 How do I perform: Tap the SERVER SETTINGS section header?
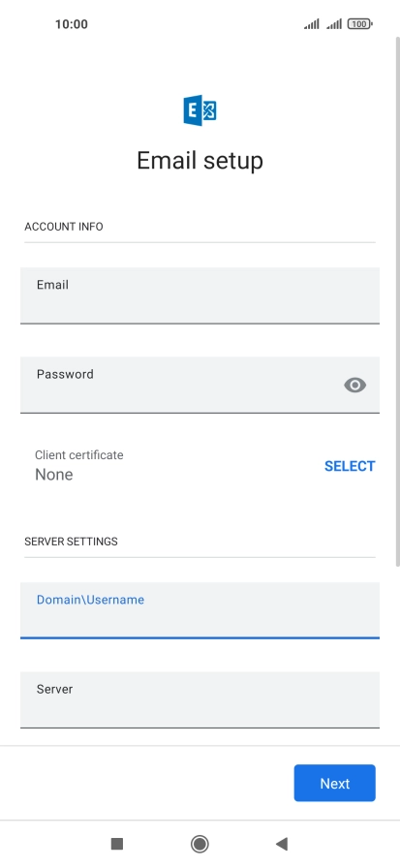71,542
